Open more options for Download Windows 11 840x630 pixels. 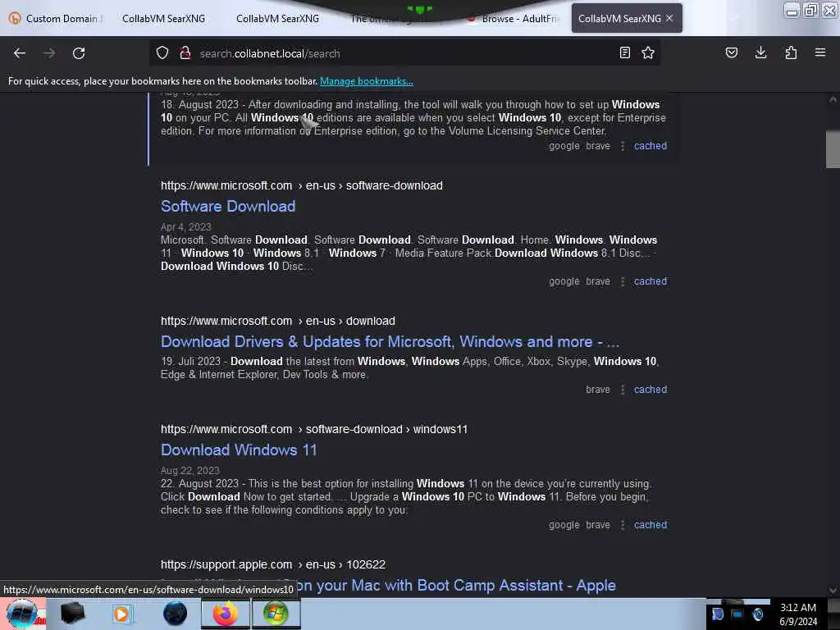tap(623, 525)
